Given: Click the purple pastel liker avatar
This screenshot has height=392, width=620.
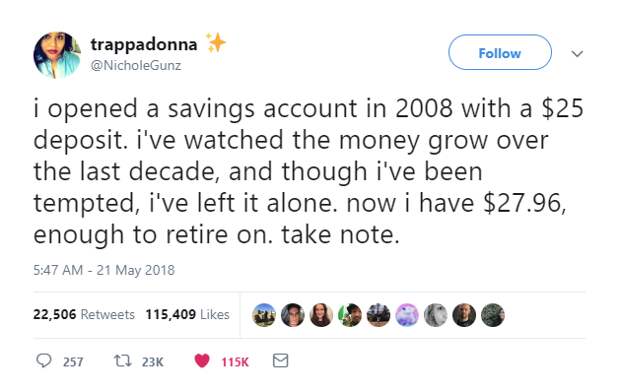Looking at the screenshot, I should click(x=407, y=315).
